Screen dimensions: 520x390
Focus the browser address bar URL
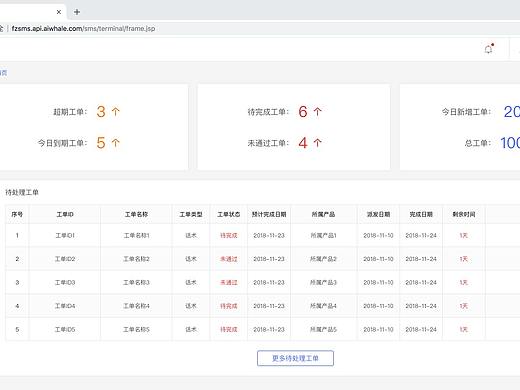click(83, 29)
